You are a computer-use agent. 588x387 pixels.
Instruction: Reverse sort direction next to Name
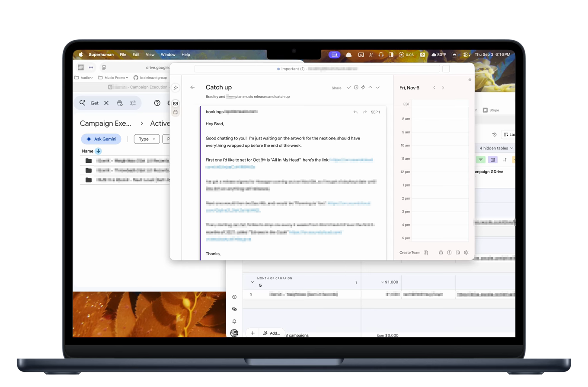[x=98, y=151]
